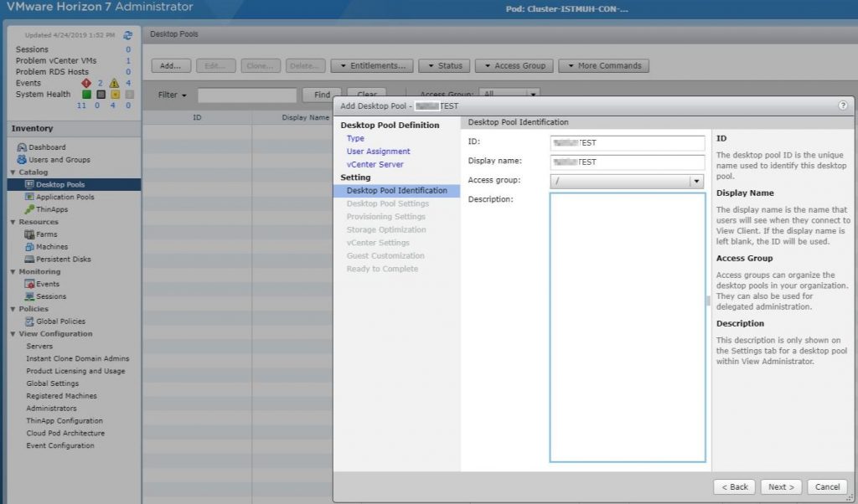Proceed with the Next button

point(781,487)
